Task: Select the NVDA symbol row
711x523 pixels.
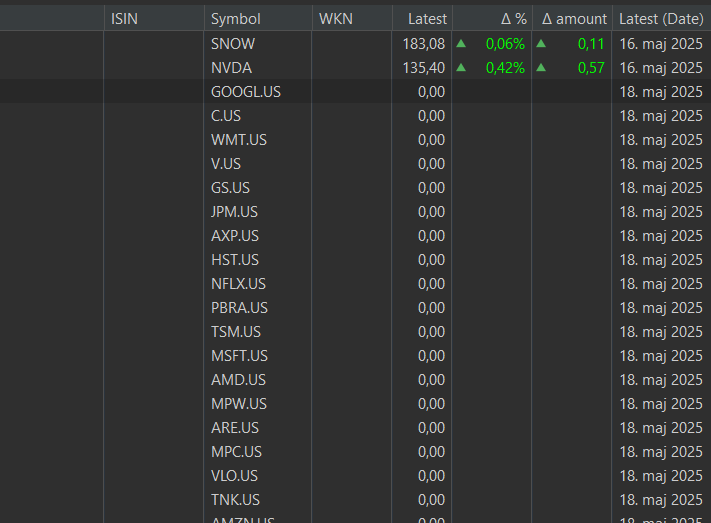Action: pos(231,68)
